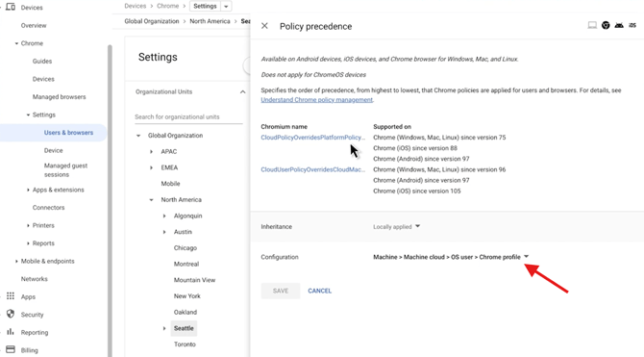Close the Policy precedence panel

click(264, 26)
